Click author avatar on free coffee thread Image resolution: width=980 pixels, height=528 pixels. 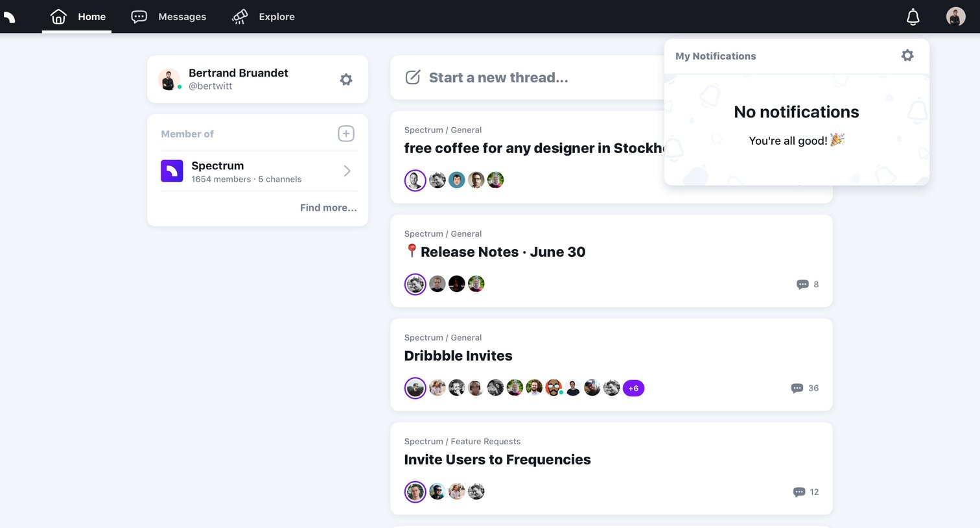(x=415, y=180)
